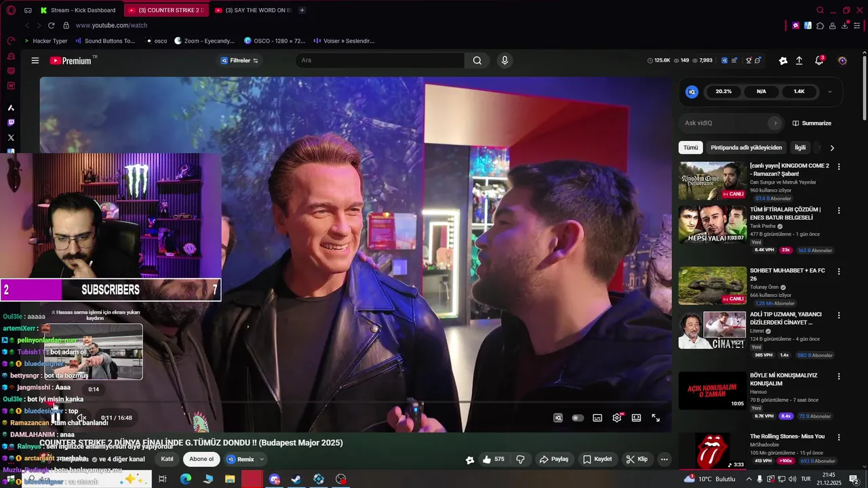Open File Explorer from the taskbar
Screen dimensions: 868x488
point(230,479)
